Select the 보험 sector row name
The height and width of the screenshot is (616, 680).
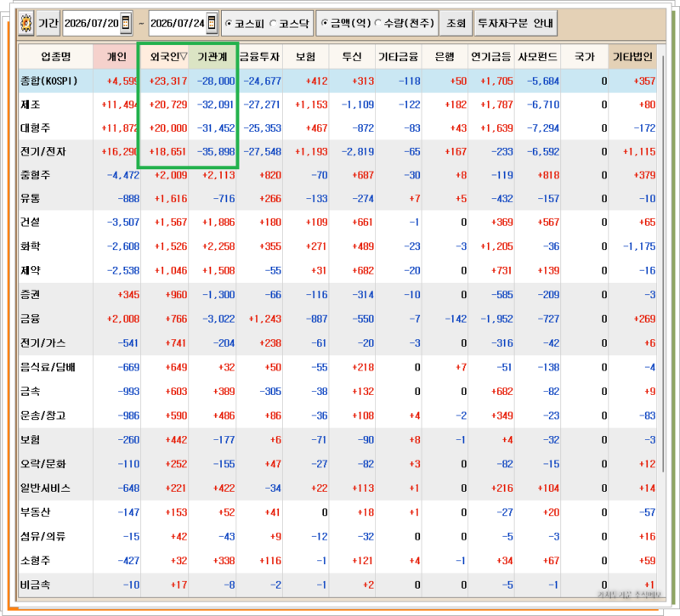pyautogui.click(x=31, y=439)
